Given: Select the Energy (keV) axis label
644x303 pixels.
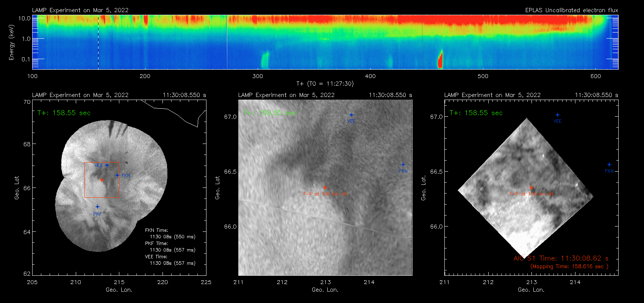Looking at the screenshot, I should [x=11, y=42].
